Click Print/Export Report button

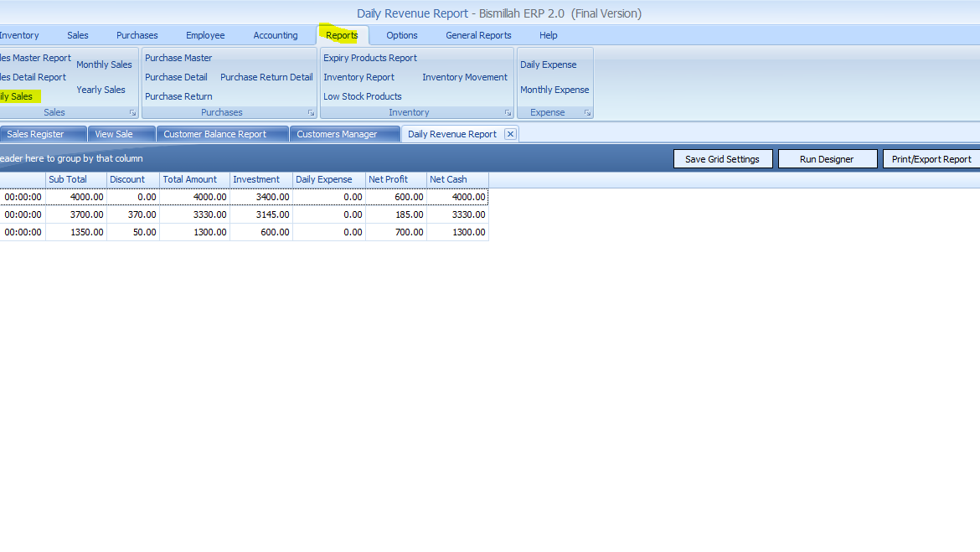click(x=931, y=159)
